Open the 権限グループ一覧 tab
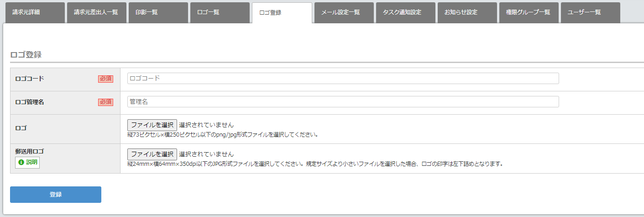Viewport: 644px width, 217px height. (529, 12)
